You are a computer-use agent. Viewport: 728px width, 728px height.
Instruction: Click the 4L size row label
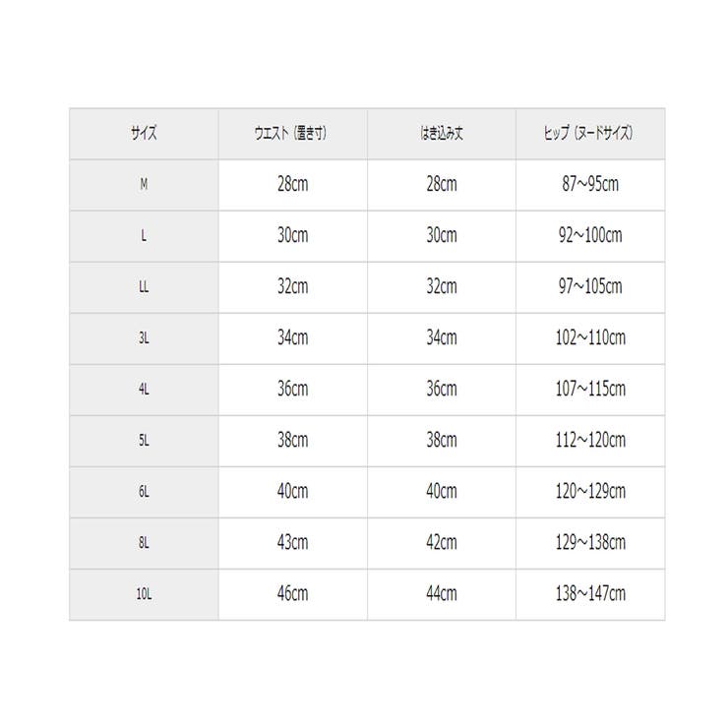(x=144, y=390)
